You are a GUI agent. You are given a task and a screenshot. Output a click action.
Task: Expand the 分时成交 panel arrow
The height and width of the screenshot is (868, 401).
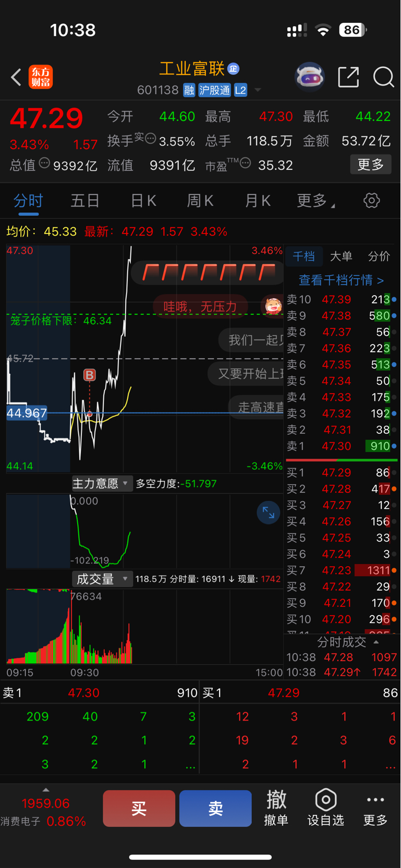(x=376, y=642)
